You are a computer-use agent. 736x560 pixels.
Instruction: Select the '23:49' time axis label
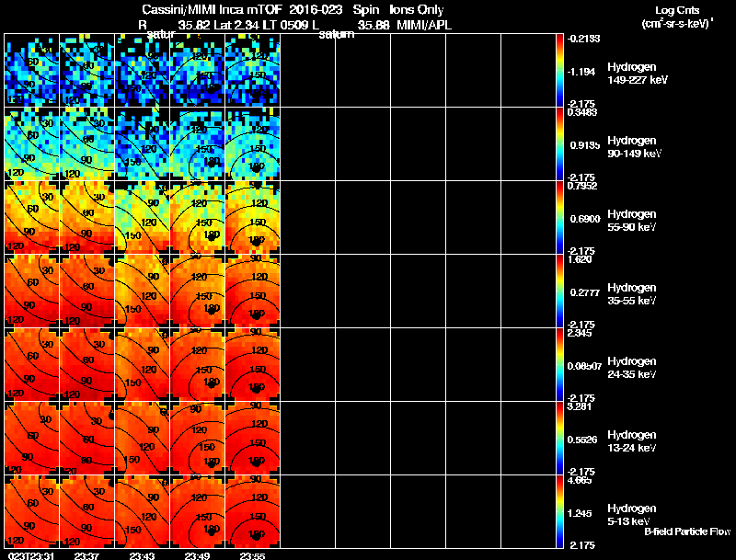tap(197, 555)
